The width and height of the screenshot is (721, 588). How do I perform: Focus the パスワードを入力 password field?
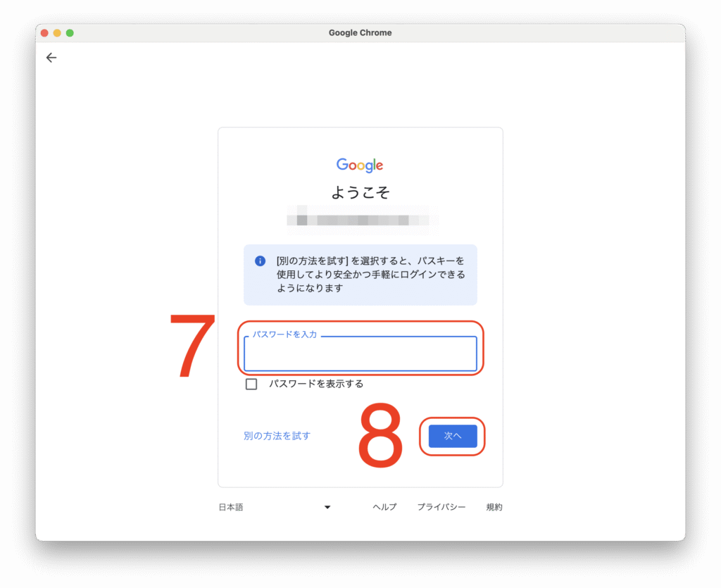[x=360, y=353]
